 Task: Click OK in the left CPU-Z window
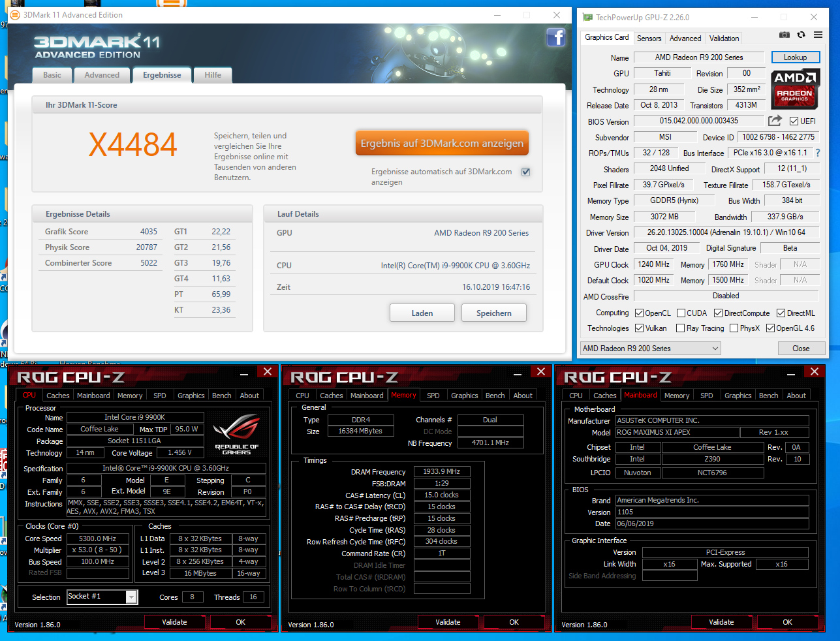241,622
